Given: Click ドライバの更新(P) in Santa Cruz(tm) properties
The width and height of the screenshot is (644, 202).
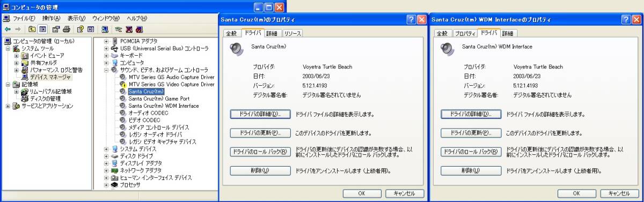Looking at the screenshot, I should click(260, 133).
